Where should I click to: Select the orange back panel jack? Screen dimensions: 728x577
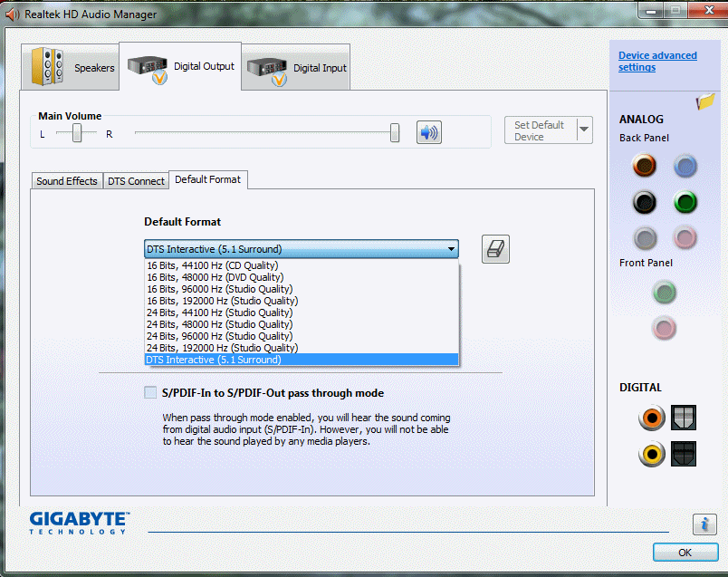pos(645,165)
